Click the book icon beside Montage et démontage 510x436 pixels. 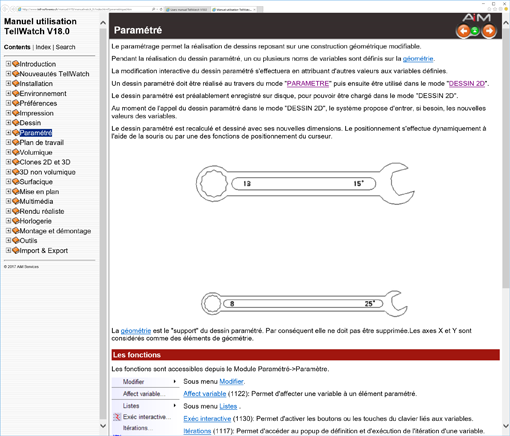coord(16,231)
